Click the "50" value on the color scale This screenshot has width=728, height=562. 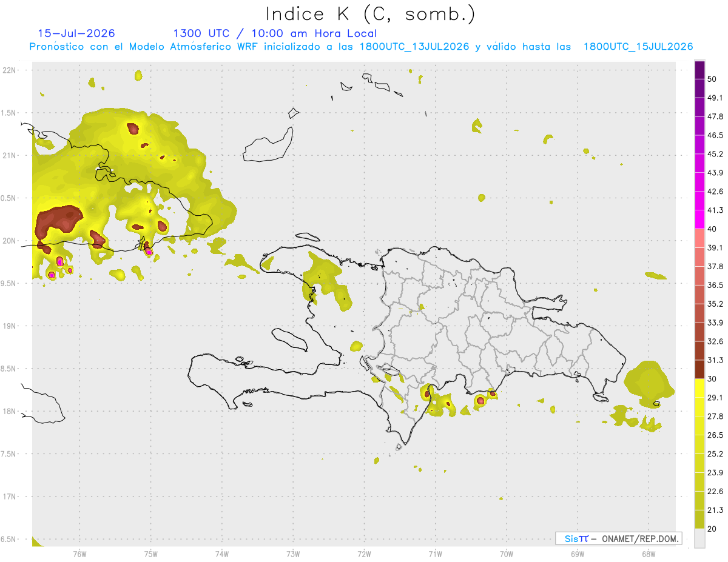tap(712, 79)
